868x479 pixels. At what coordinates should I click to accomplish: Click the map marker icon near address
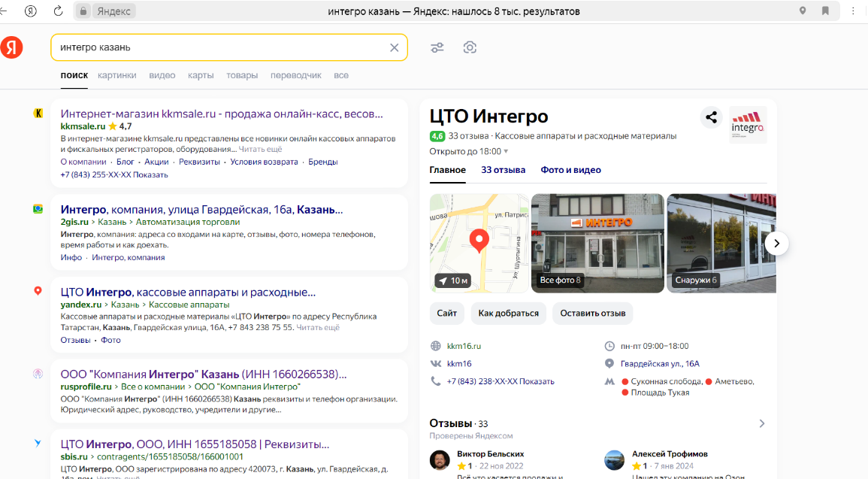[609, 364]
